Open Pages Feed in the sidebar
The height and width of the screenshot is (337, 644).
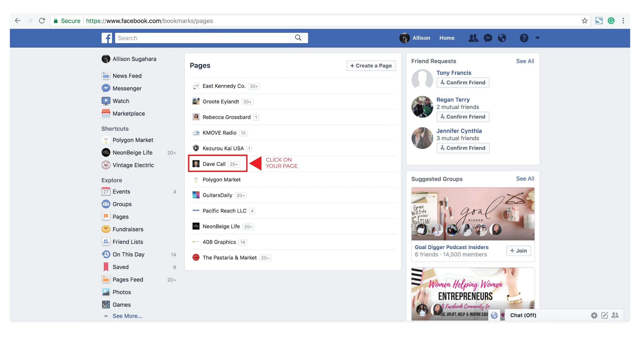[122, 280]
